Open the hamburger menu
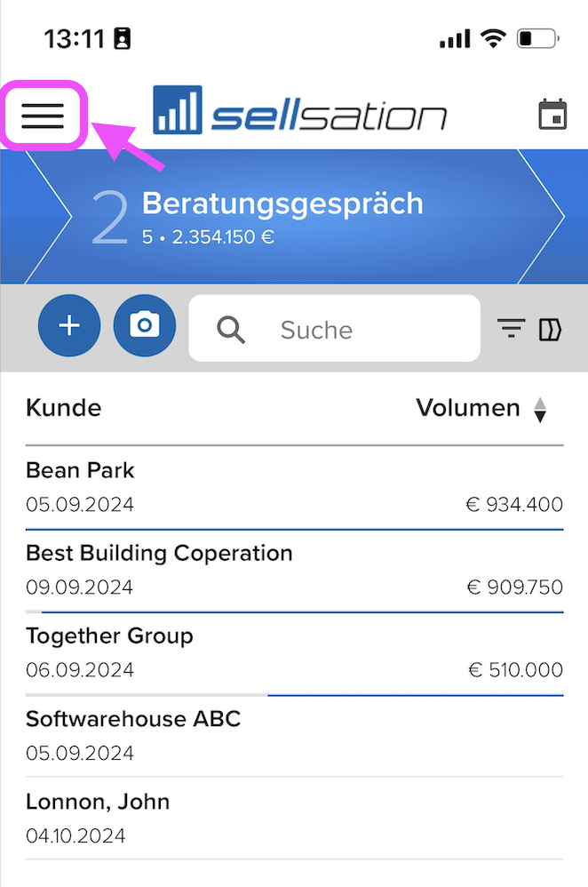This screenshot has height=887, width=588. [x=43, y=116]
